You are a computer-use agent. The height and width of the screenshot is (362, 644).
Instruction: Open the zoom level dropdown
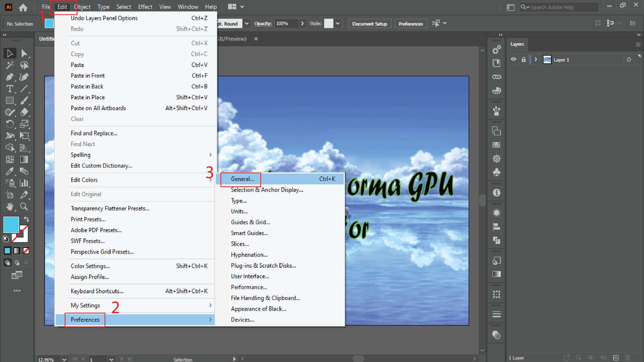[x=64, y=359]
